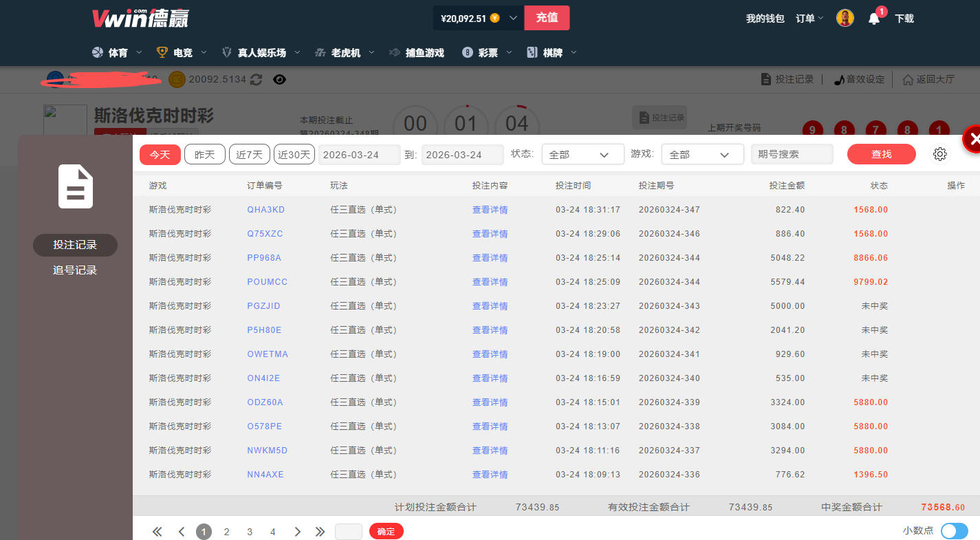Expand the 订单 menu in header

(809, 19)
